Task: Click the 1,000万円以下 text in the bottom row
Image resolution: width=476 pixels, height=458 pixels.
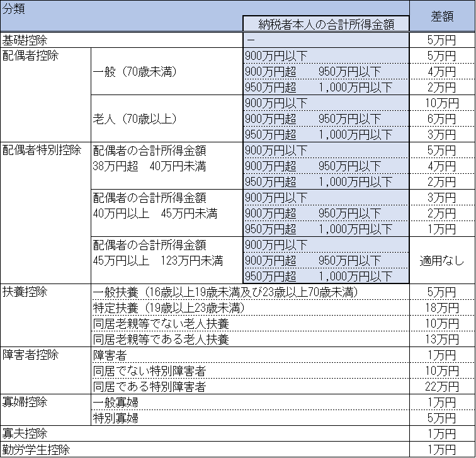Action: pyautogui.click(x=355, y=276)
